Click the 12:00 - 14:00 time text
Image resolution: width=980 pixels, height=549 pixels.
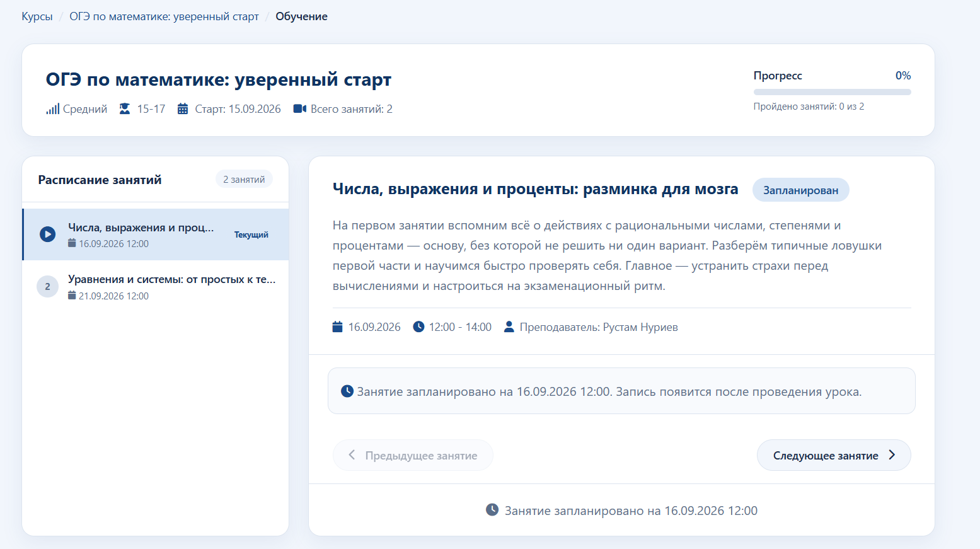point(460,327)
